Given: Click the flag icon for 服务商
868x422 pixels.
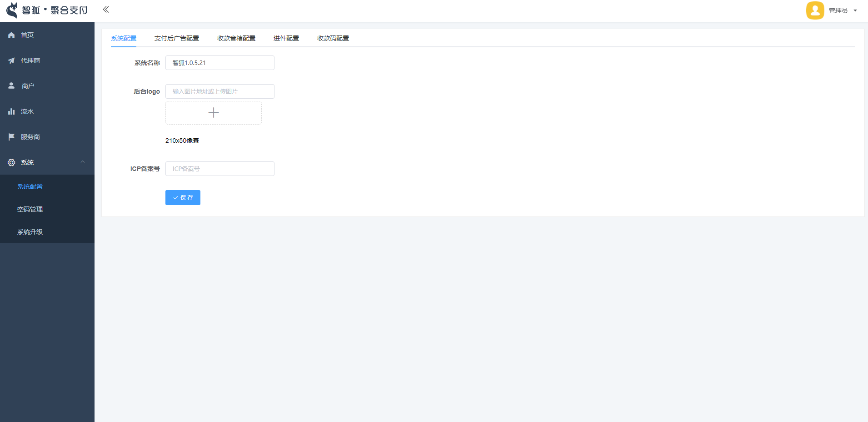Looking at the screenshot, I should (11, 137).
